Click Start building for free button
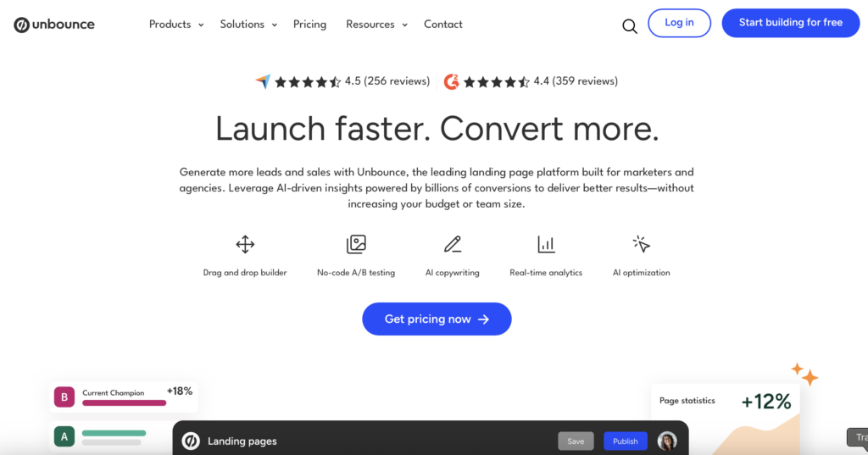This screenshot has width=868, height=455. click(x=790, y=23)
